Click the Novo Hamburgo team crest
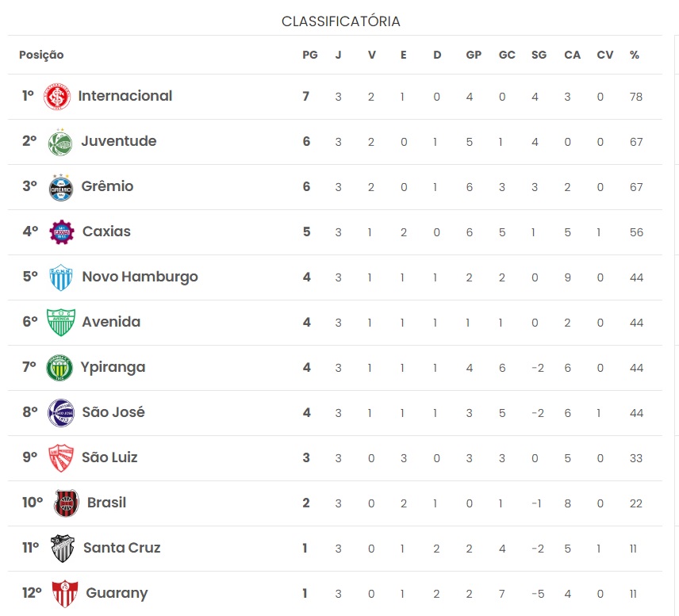Image resolution: width=679 pixels, height=616 pixels. pos(60,277)
